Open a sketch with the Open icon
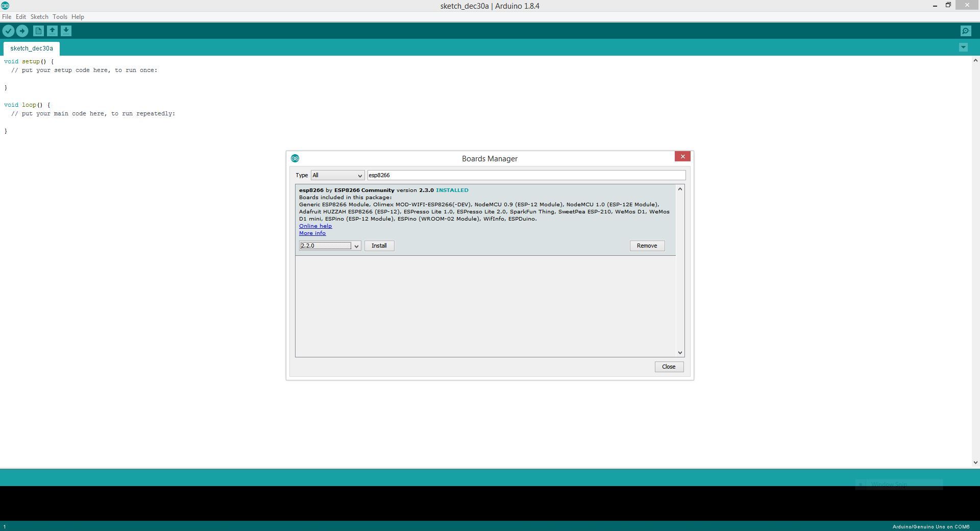This screenshot has height=531, width=980. [52, 31]
